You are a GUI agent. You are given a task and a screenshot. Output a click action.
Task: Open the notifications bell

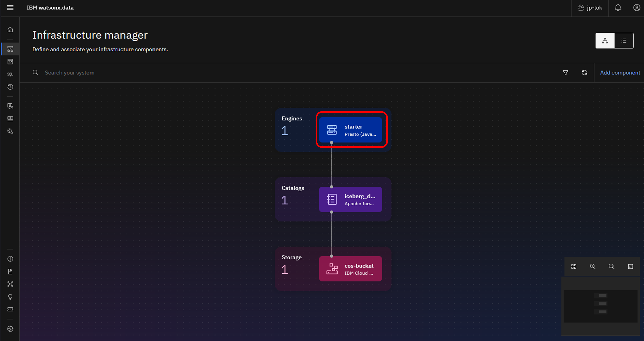pyautogui.click(x=618, y=8)
